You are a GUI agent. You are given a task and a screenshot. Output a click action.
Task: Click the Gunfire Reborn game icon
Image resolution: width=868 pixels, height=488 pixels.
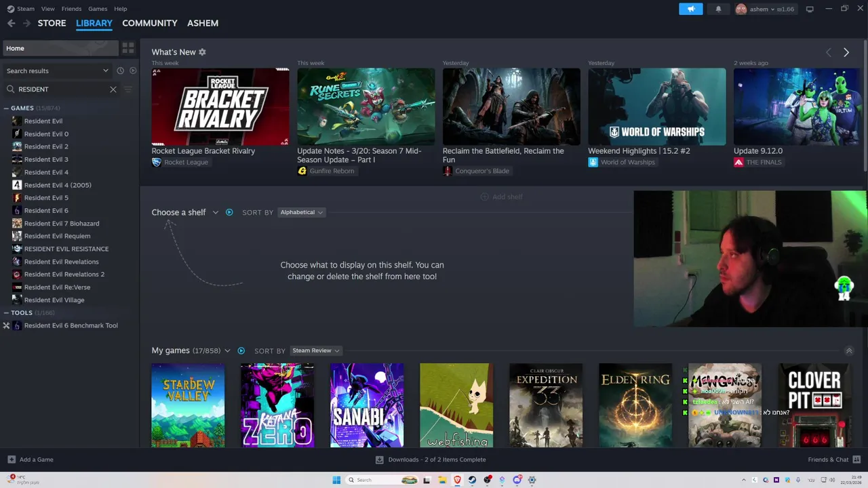(x=302, y=171)
